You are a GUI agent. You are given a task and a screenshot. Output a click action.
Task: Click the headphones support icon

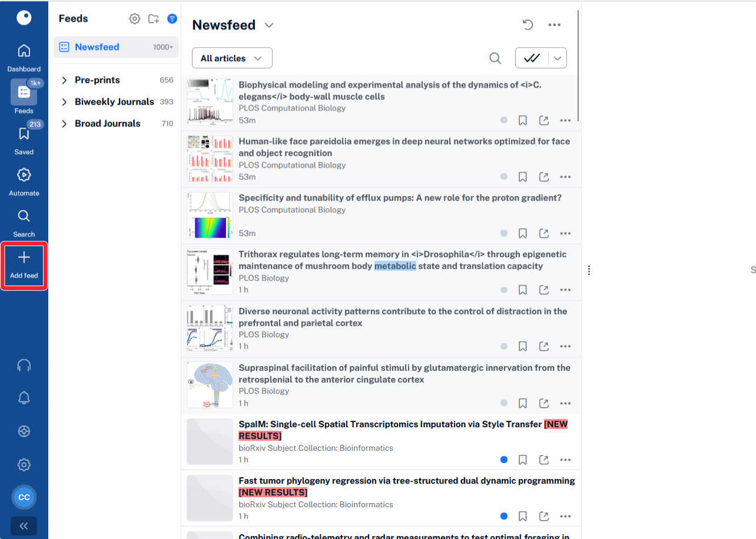(x=24, y=365)
